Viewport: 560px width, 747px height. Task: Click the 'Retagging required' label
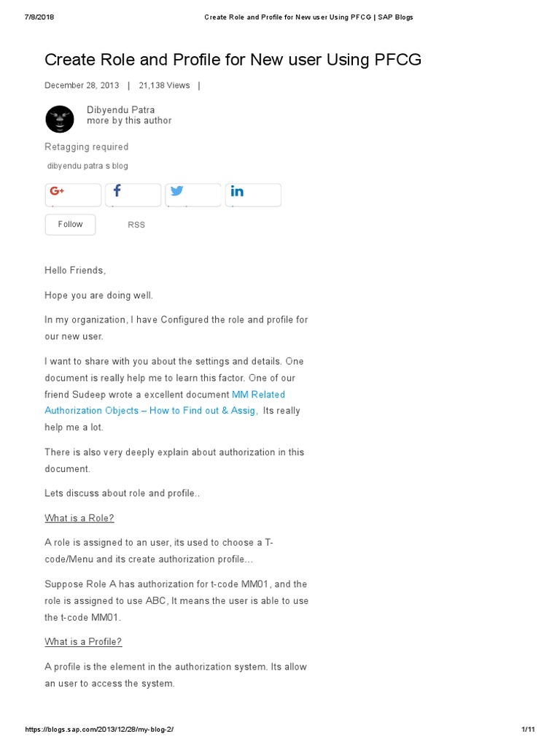87,147
